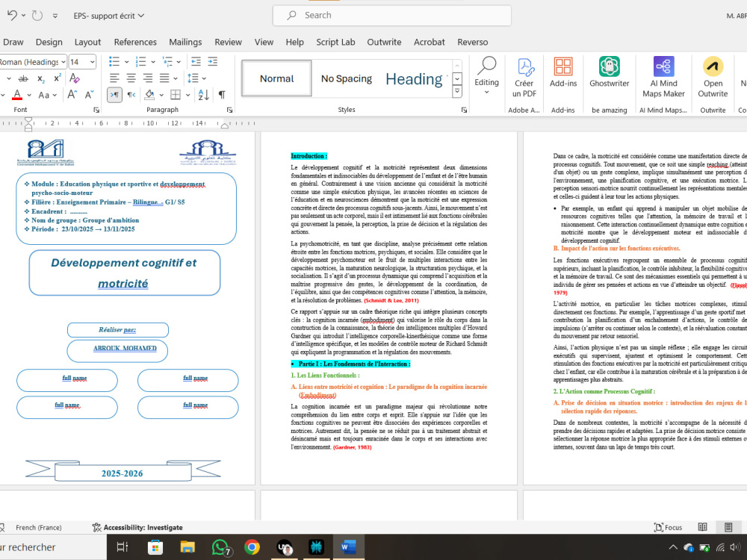
Task: Toggle Center paragraph alignment
Action: 131,78
